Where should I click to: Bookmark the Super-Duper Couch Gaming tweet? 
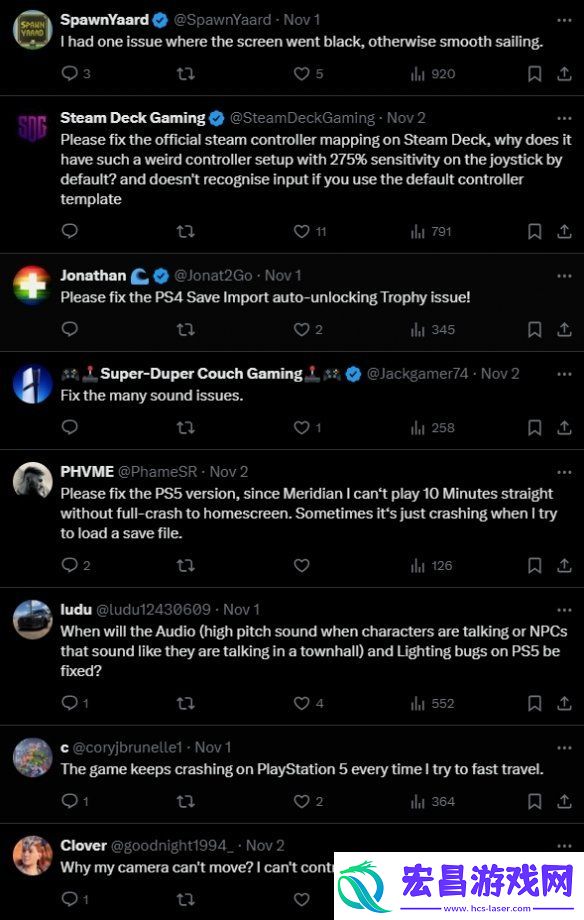(534, 428)
